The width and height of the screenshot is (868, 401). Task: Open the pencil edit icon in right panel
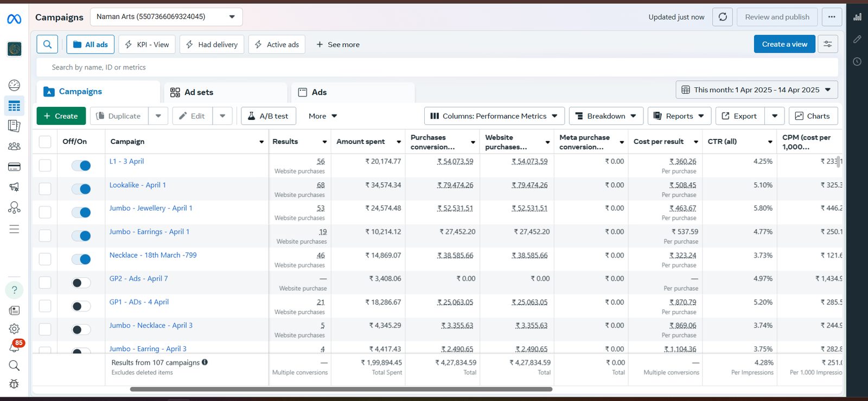857,39
